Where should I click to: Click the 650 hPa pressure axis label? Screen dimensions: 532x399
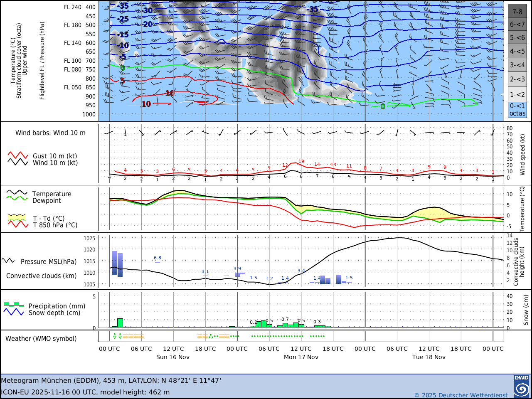91,52
